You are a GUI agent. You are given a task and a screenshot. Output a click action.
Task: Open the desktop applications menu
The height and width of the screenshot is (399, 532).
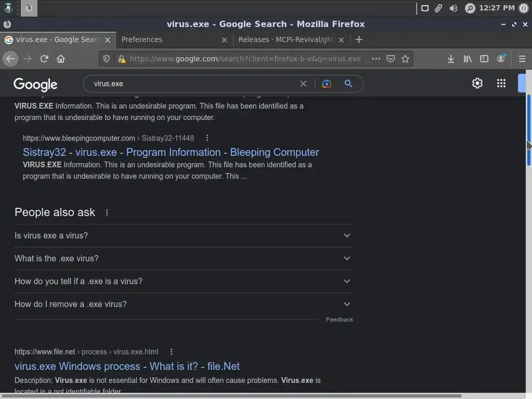point(8,8)
